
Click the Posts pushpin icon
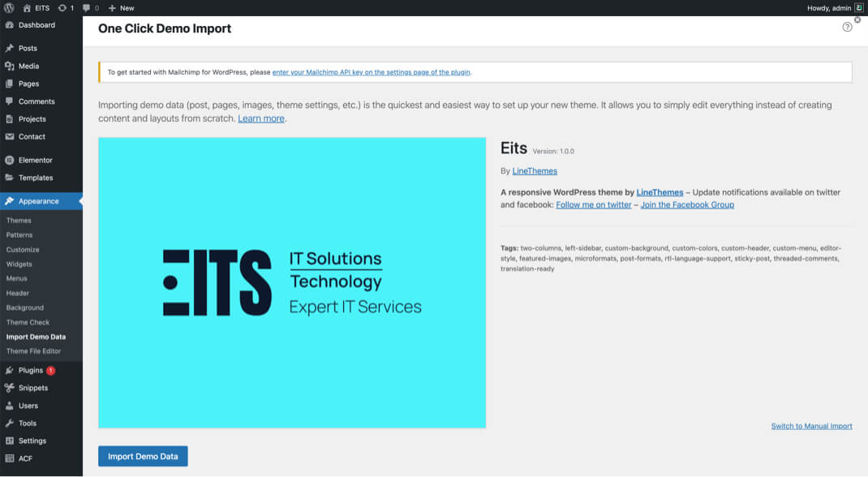pyautogui.click(x=10, y=48)
